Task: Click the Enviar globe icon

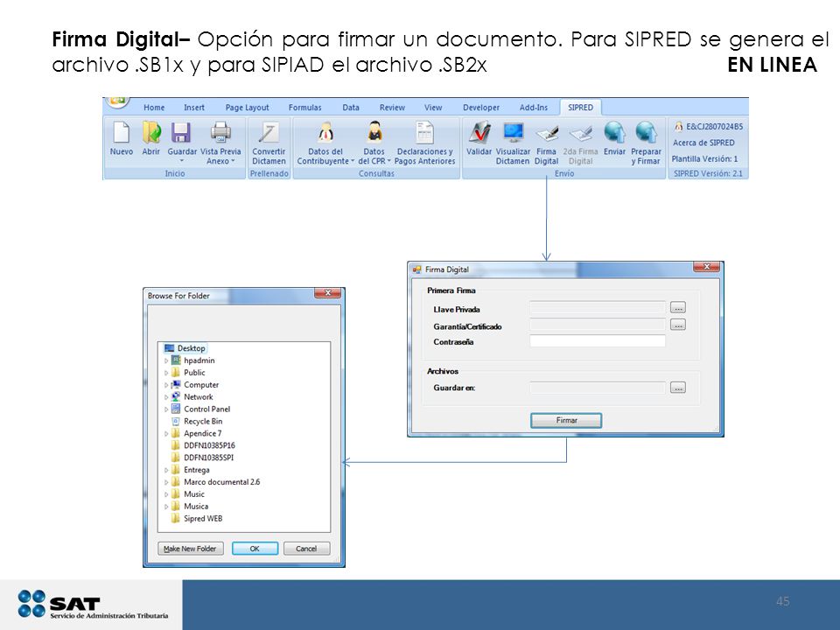Action: pyautogui.click(x=614, y=133)
